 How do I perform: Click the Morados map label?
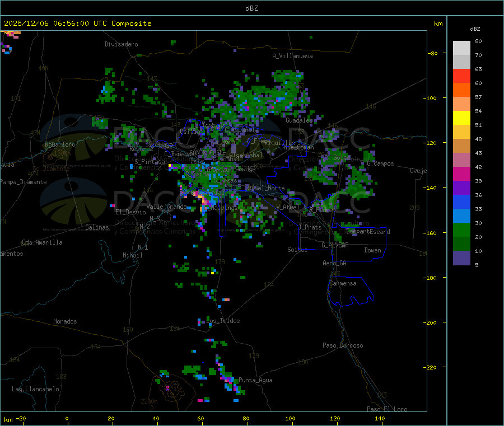click(x=65, y=321)
